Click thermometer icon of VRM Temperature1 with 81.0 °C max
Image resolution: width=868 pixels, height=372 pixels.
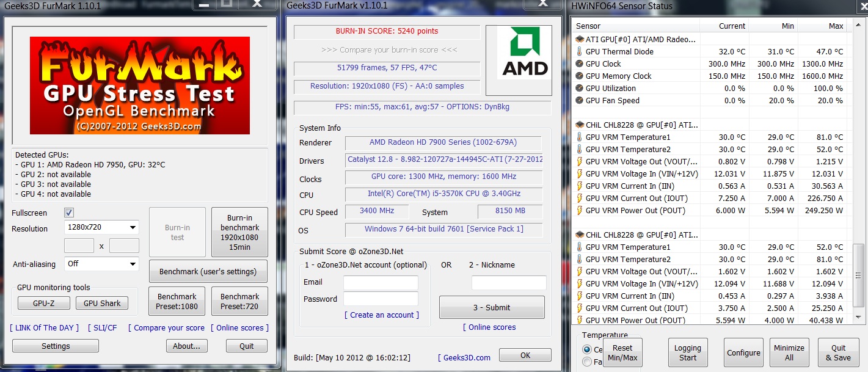tap(580, 137)
